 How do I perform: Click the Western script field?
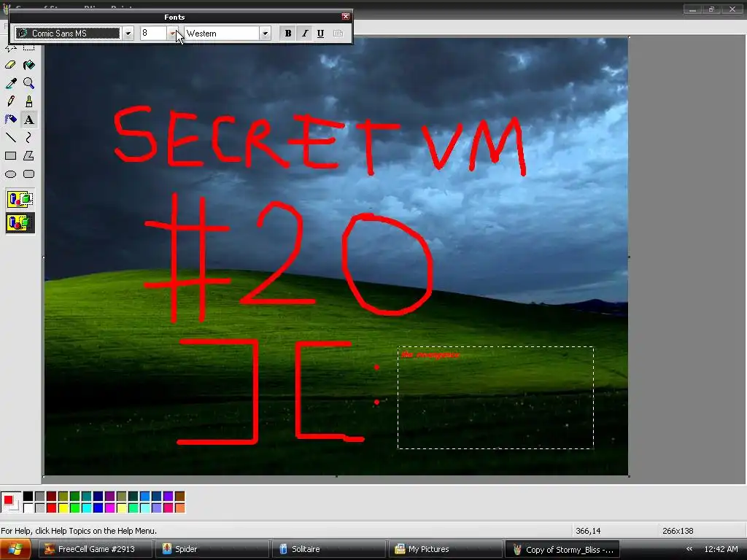(x=222, y=34)
